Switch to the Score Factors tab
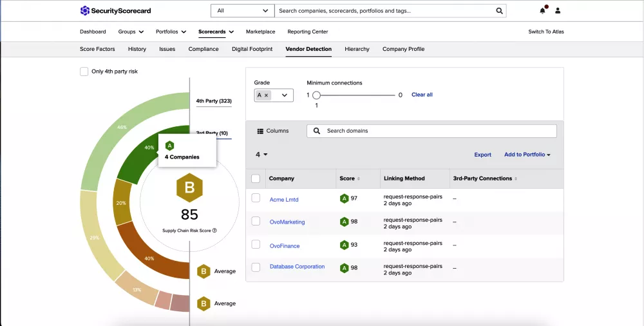Viewport: 644px width, 326px height. pyautogui.click(x=97, y=49)
